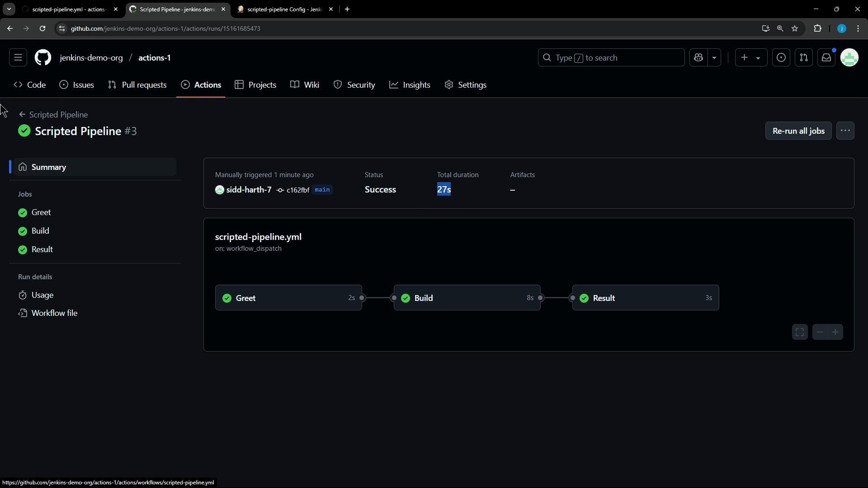Switch to scripted-pipeline Config Jenkins tab
The width and height of the screenshot is (868, 488).
[x=285, y=9]
